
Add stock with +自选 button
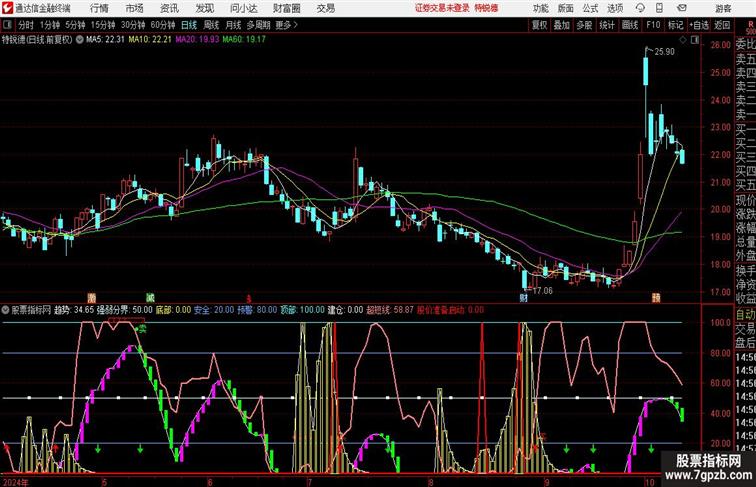[x=700, y=25]
